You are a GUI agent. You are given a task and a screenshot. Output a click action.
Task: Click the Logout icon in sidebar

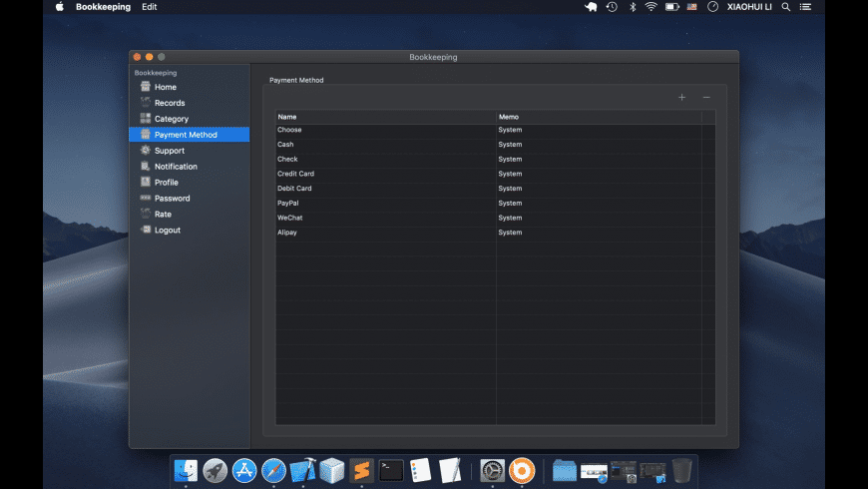146,230
